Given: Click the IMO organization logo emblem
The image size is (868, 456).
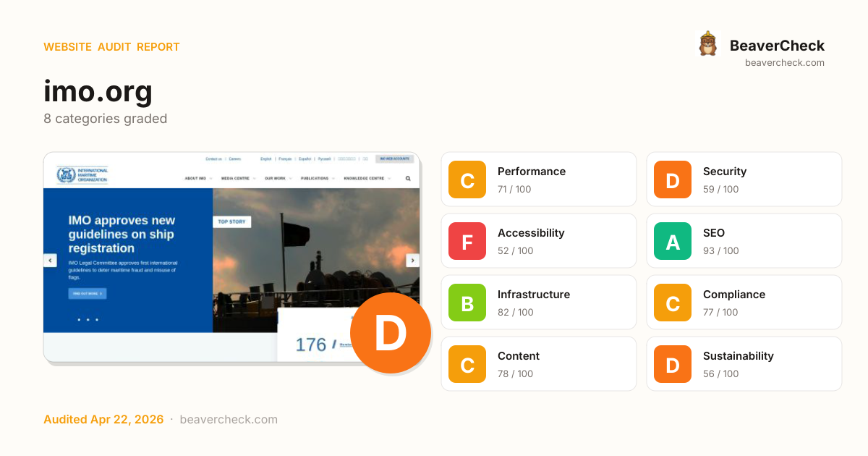Looking at the screenshot, I should coord(67,175).
